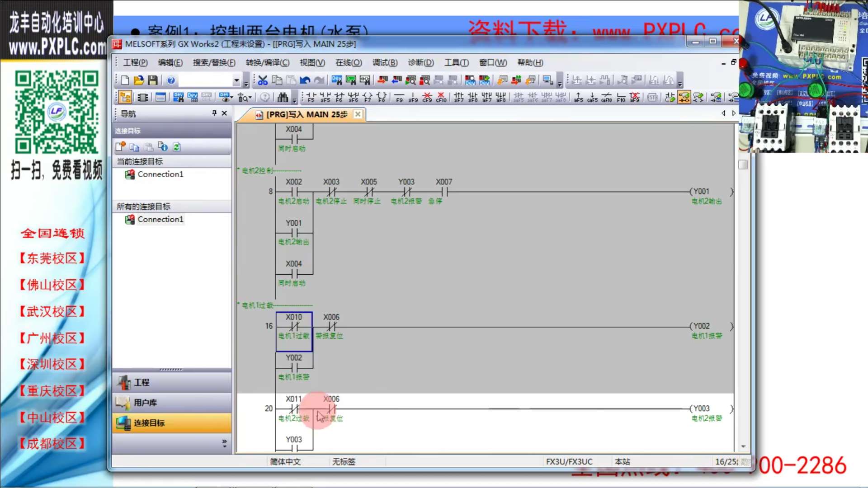The width and height of the screenshot is (868, 488).
Task: Click the Read from PLC icon
Action: (x=396, y=80)
